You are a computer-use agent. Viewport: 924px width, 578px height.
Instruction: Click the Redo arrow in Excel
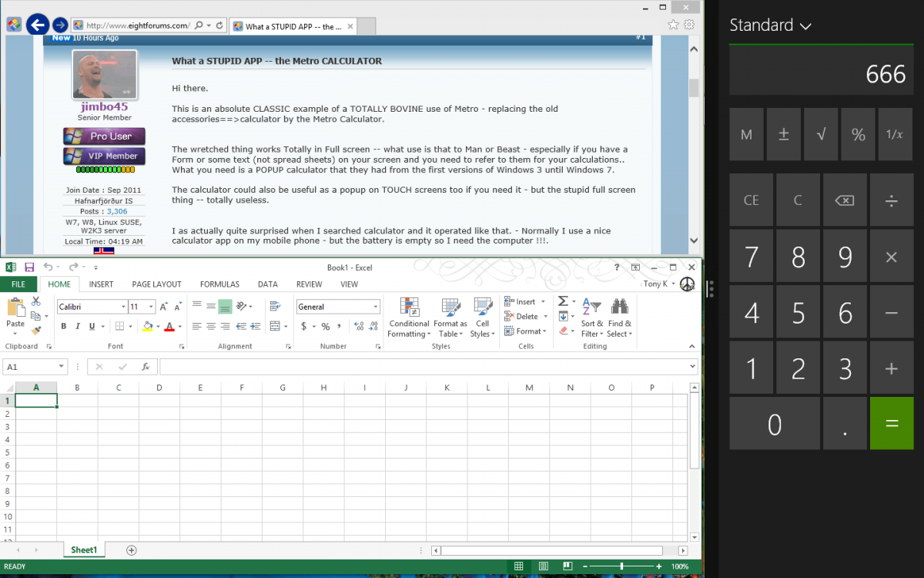73,267
